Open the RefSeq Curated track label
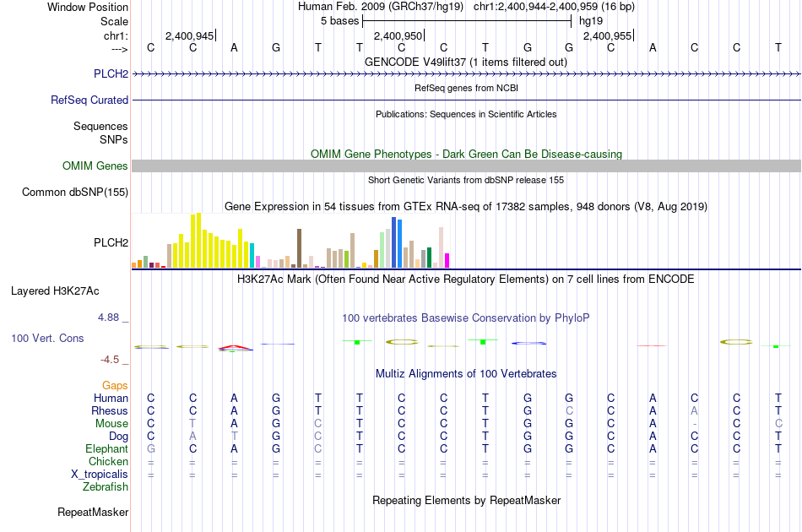The width and height of the screenshot is (802, 532). tap(89, 100)
